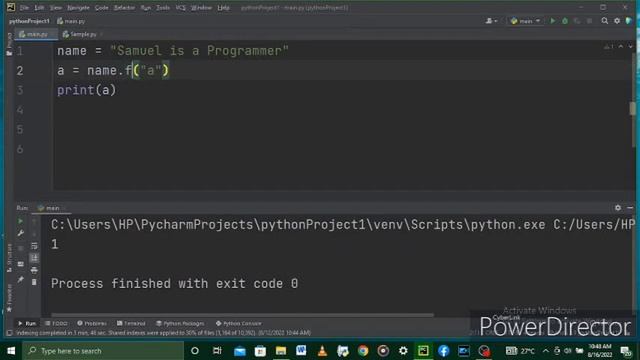
Task: Click the indexing completed status bar message
Action: pos(164,333)
